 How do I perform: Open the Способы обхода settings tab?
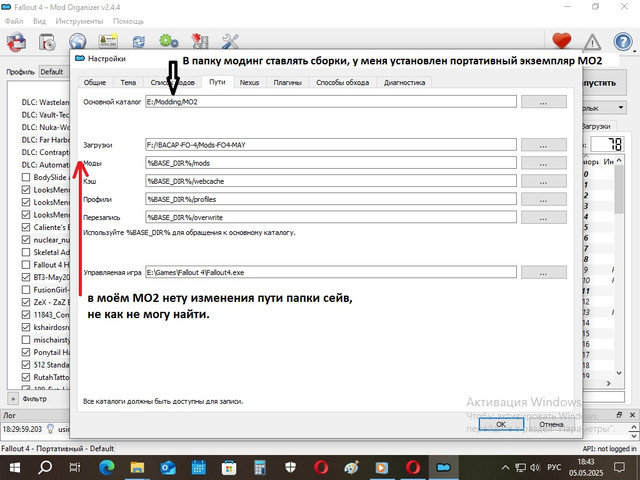click(342, 82)
